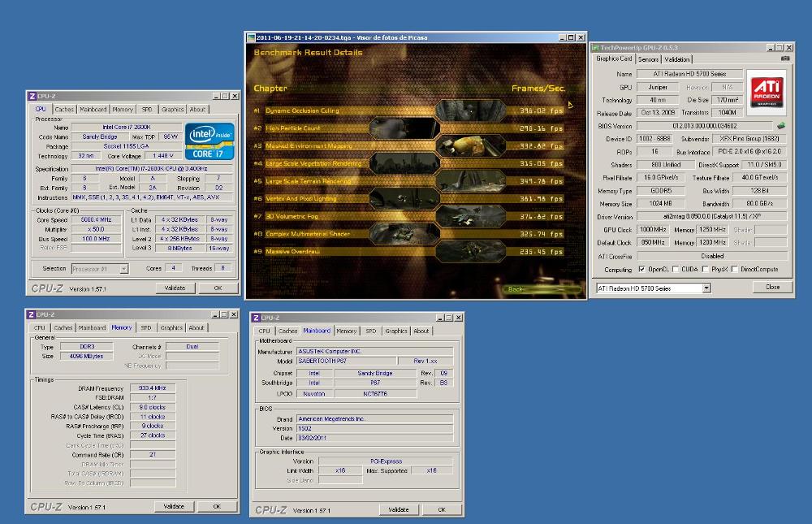The width and height of the screenshot is (812, 524).
Task: Toggle the PhysX checkbox in GPU-Z
Action: (x=706, y=269)
